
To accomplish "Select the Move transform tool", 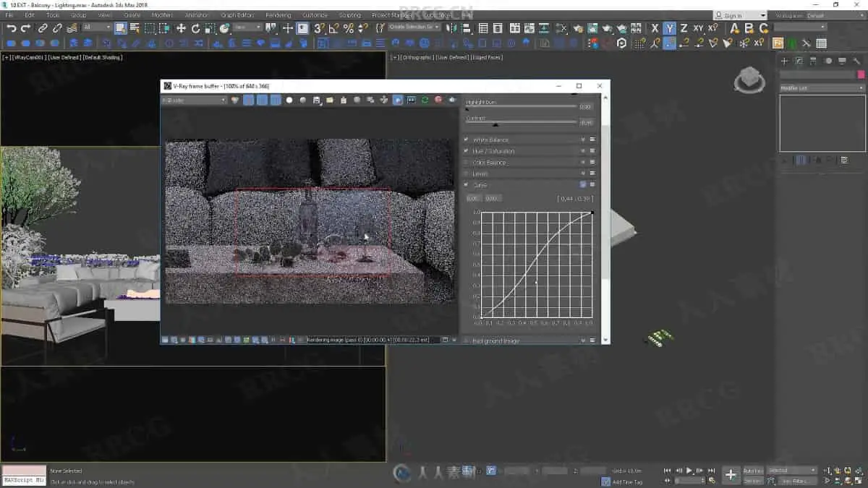I will [181, 28].
